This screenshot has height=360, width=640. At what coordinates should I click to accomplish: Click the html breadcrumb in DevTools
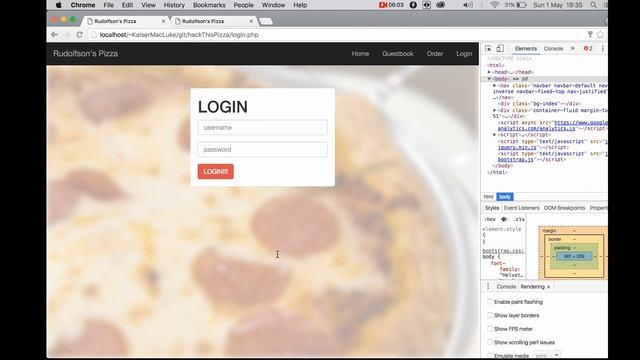[x=489, y=197]
